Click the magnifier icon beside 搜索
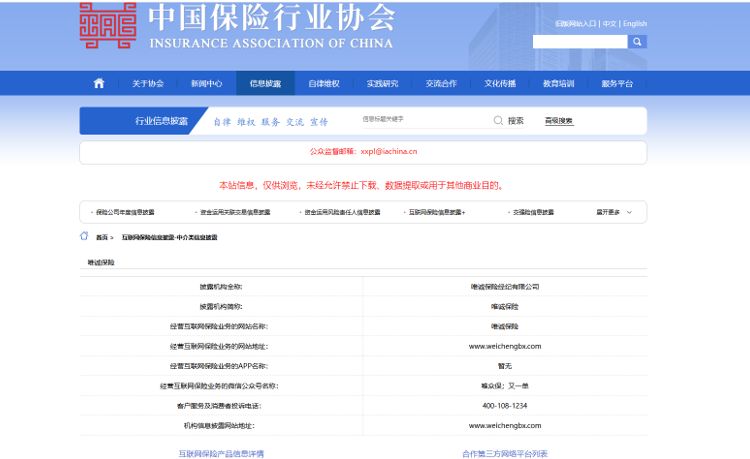Viewport: 750px width, 459px height. coord(498,120)
